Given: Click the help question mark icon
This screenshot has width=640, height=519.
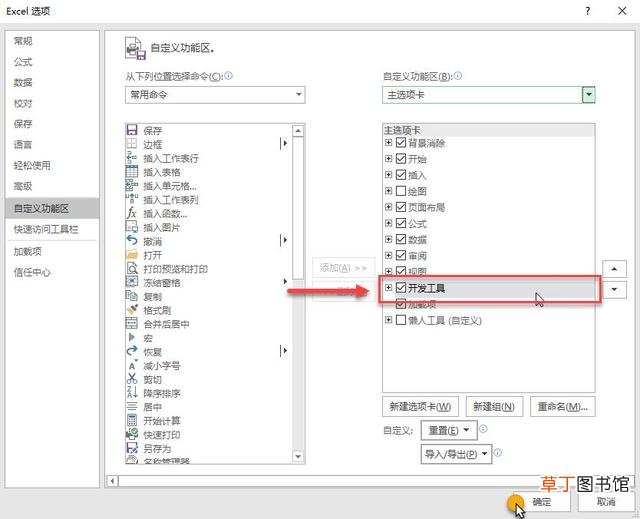Looking at the screenshot, I should (588, 11).
